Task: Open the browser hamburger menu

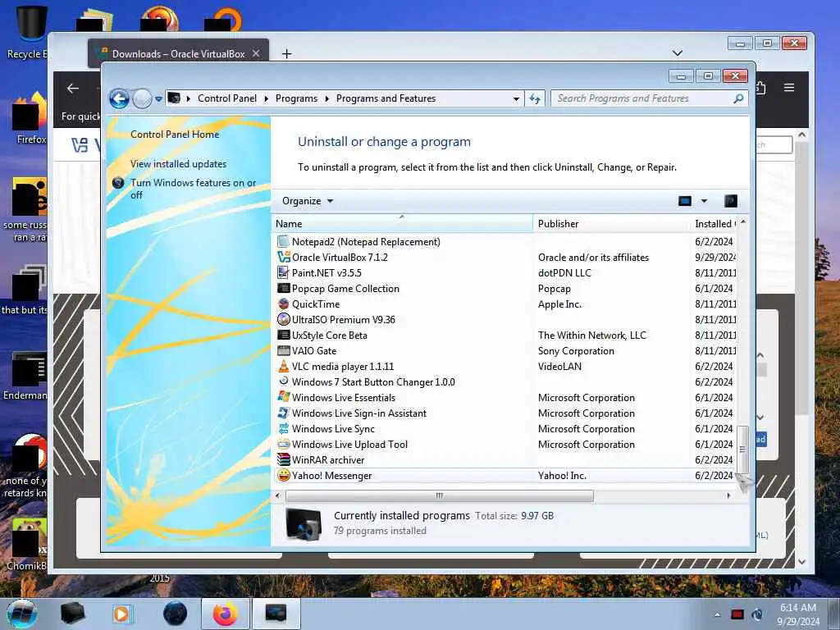Action: pos(788,87)
